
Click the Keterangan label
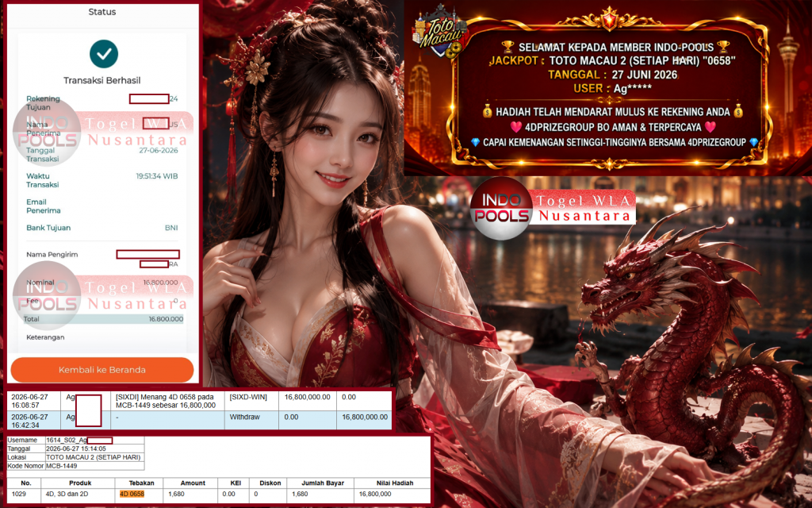coord(45,337)
